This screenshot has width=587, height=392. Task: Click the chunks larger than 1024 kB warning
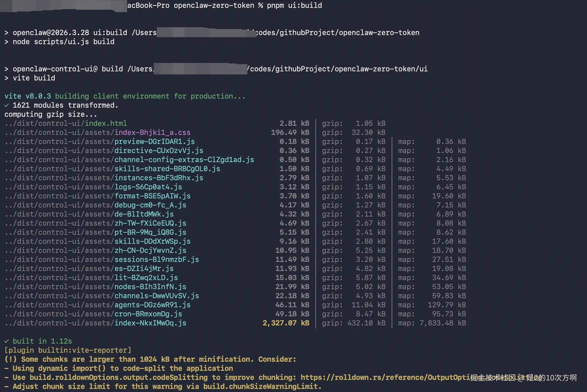click(150, 359)
